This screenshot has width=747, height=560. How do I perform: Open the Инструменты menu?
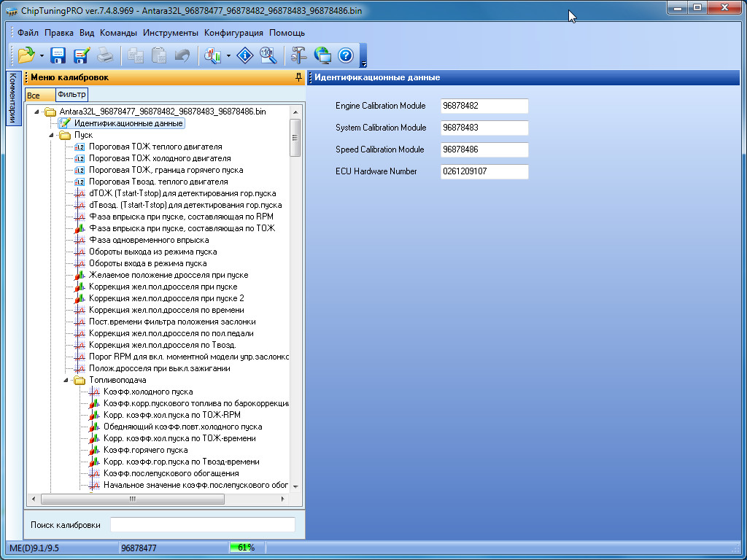coord(171,33)
